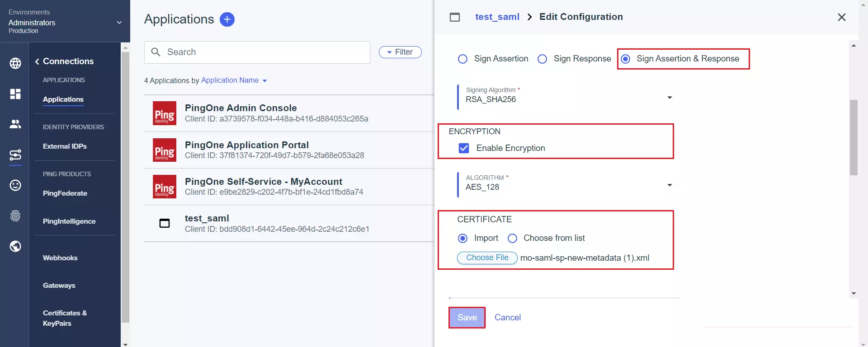Click the sidebar scroll down arrow
868x347 pixels.
point(125,344)
